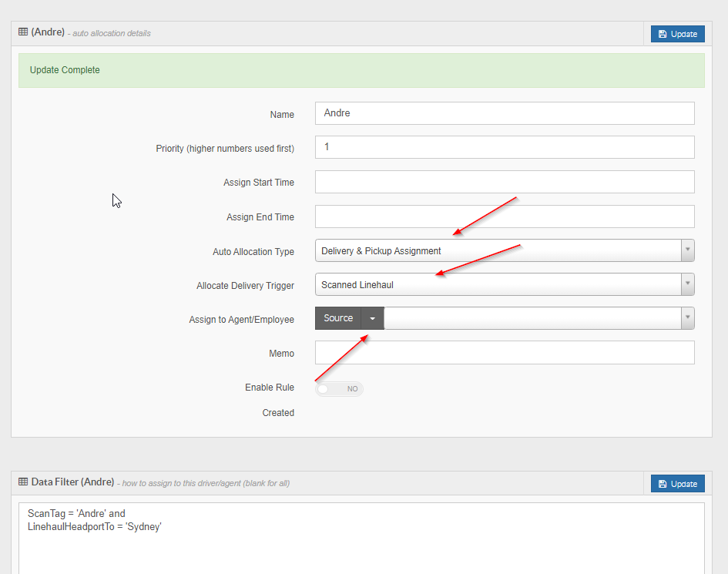Click the Memo input field
728x574 pixels.
[x=505, y=352]
